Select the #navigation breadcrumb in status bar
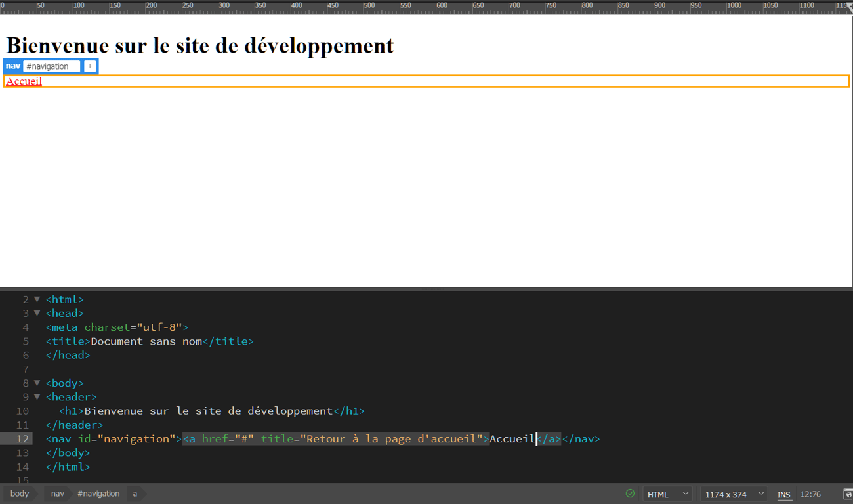Screen dimensions: 853x504 (x=98, y=493)
